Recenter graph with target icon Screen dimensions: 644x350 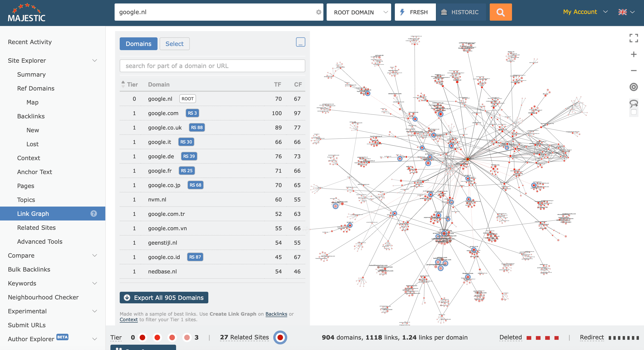point(634,87)
